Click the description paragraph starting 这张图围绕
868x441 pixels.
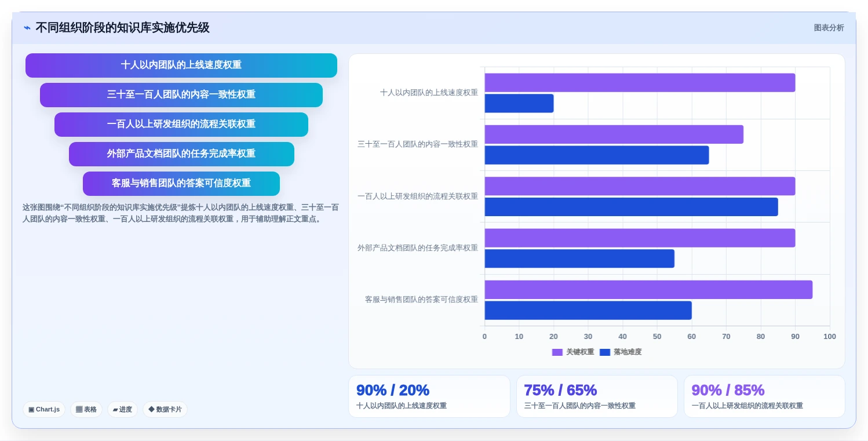coord(181,213)
